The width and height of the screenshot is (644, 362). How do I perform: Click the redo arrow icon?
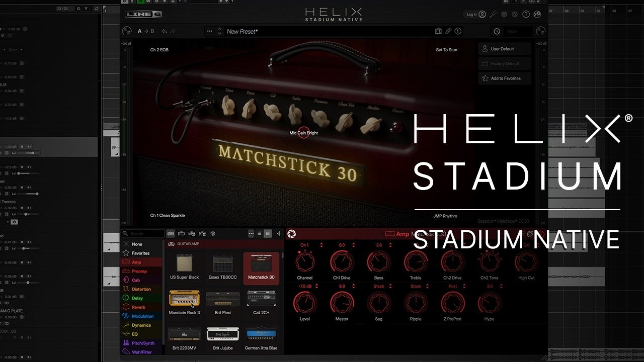pos(173,31)
